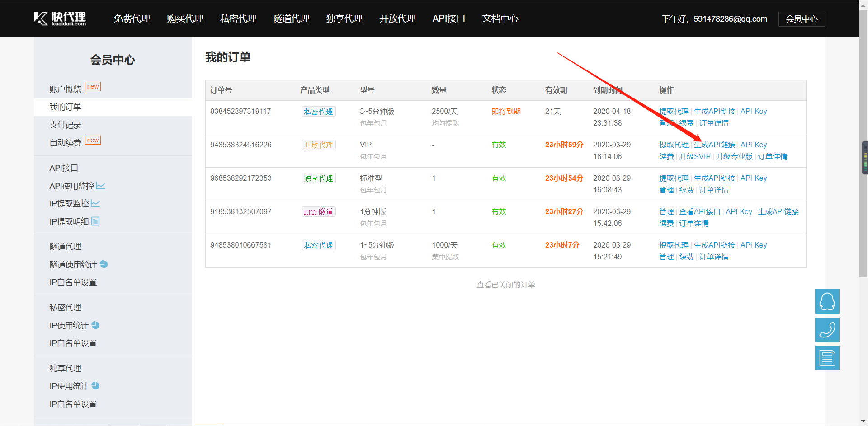Click the pie chart icon beside 私密代理 IP使用统计
Screen dimensions: 868x426
[x=95, y=325]
